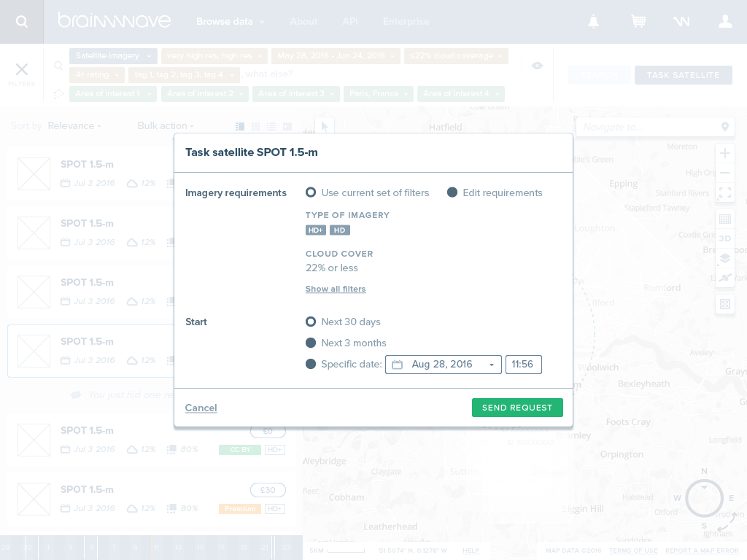
Task: Open the Aug 28, 2016 date dropdown
Action: click(x=443, y=365)
